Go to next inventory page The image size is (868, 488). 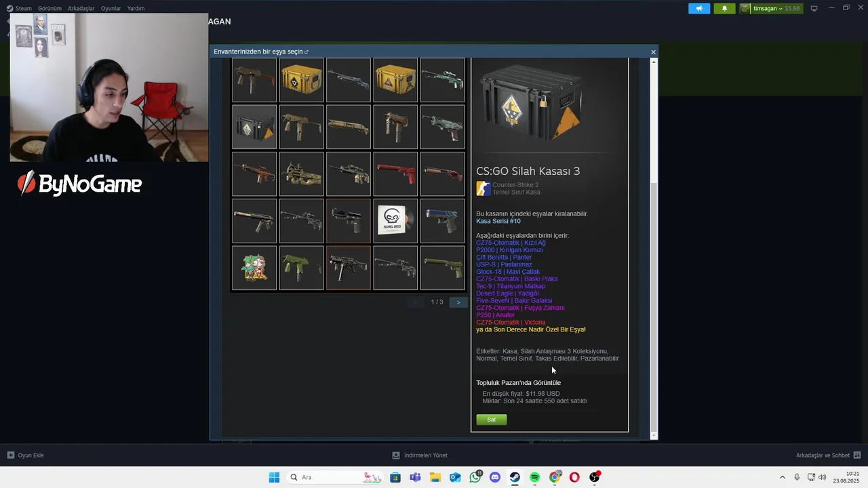tap(458, 302)
